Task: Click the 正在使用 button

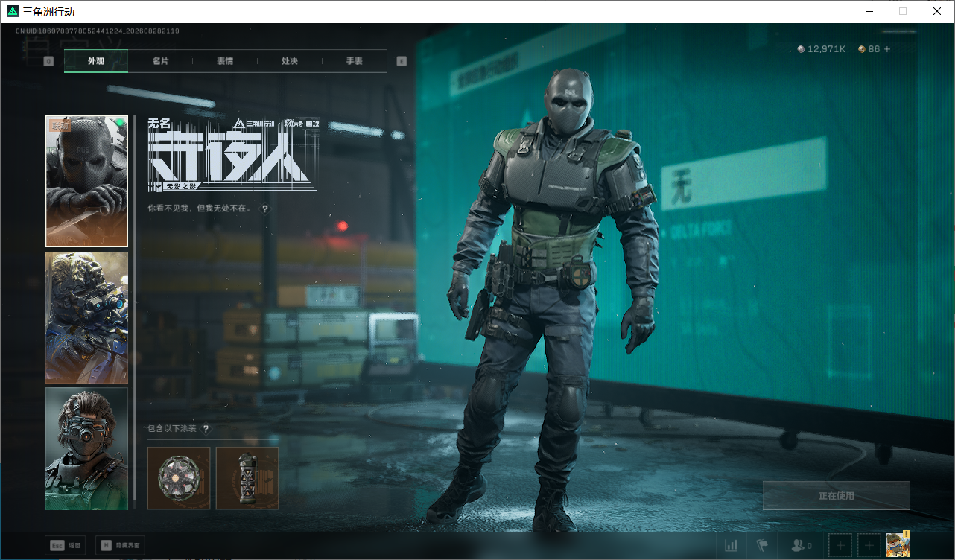Action: (836, 496)
